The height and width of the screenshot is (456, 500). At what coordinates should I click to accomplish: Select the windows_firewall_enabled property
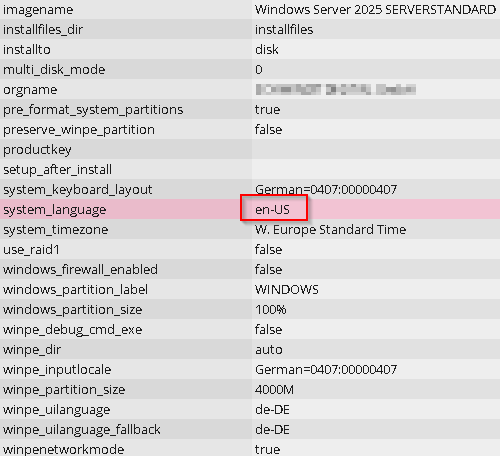coord(80,270)
